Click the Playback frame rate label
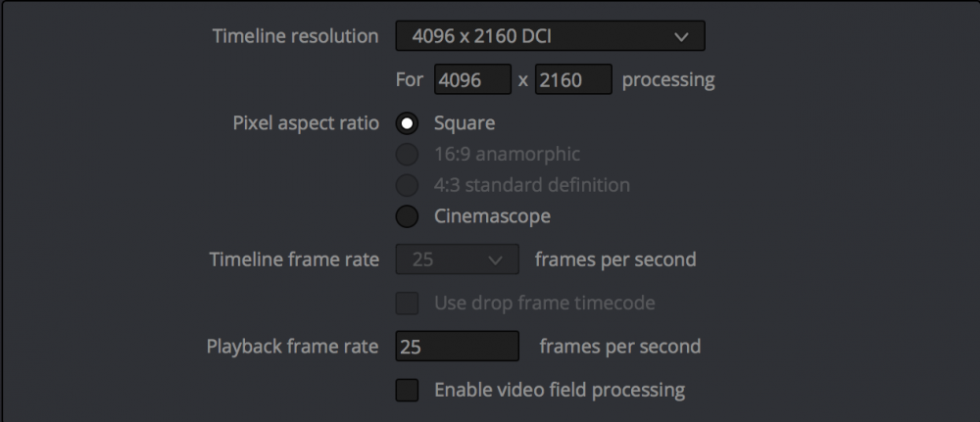This screenshot has height=422, width=980. point(292,346)
